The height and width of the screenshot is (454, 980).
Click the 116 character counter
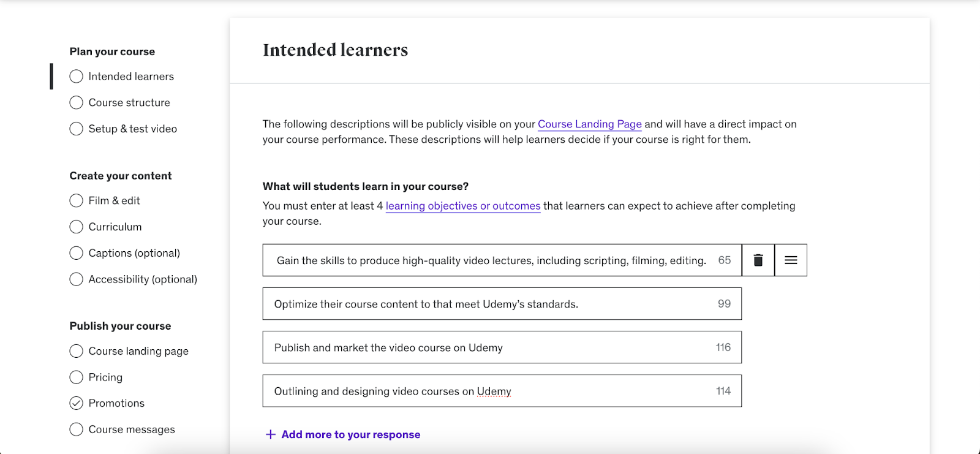pos(723,347)
